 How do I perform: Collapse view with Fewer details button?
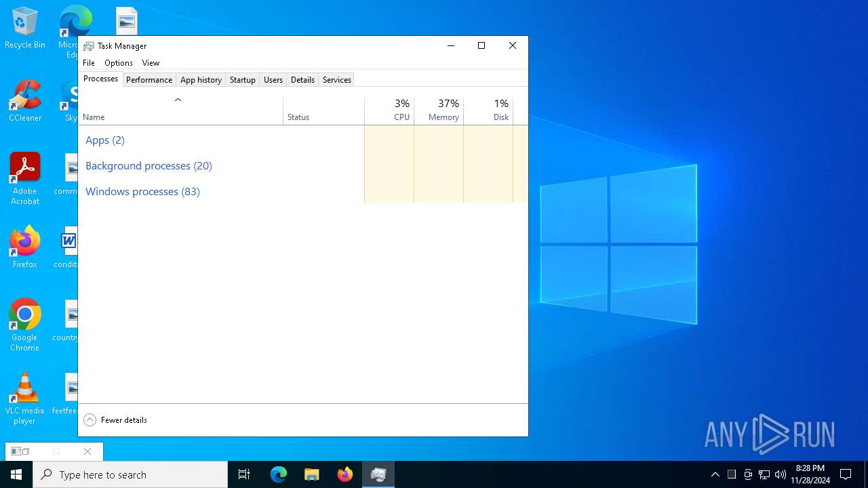pos(115,420)
